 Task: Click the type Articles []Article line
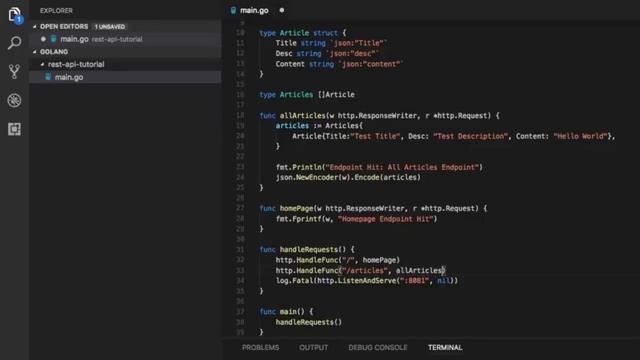[x=307, y=95]
